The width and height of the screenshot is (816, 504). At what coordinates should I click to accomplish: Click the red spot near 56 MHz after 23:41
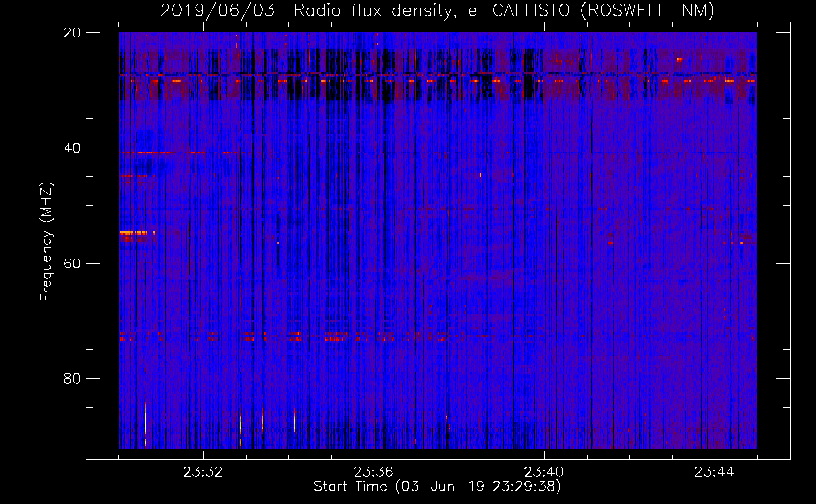(x=610, y=242)
